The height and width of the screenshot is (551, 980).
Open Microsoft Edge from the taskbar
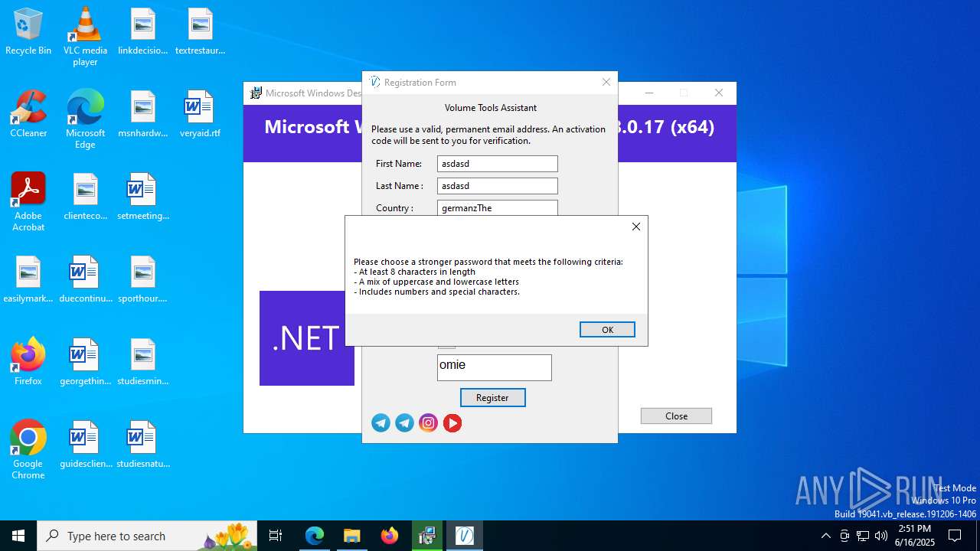coord(315,536)
